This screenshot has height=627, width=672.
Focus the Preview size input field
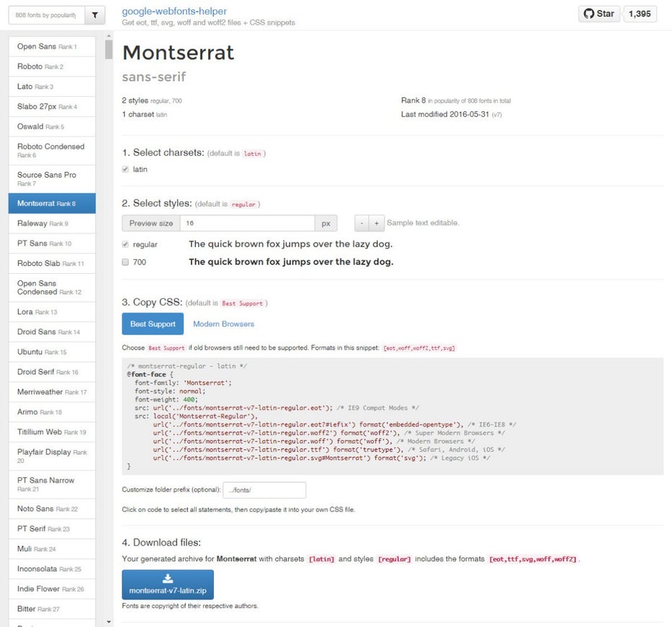(x=247, y=223)
